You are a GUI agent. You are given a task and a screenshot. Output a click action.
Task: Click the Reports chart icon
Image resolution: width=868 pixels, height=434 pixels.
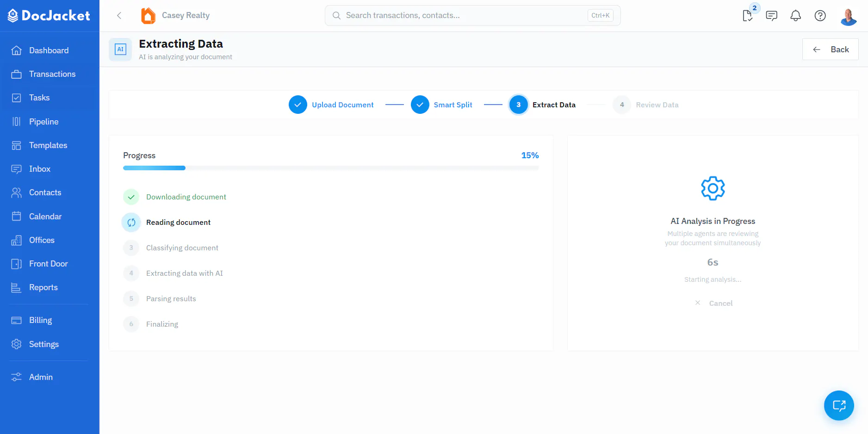(x=17, y=287)
